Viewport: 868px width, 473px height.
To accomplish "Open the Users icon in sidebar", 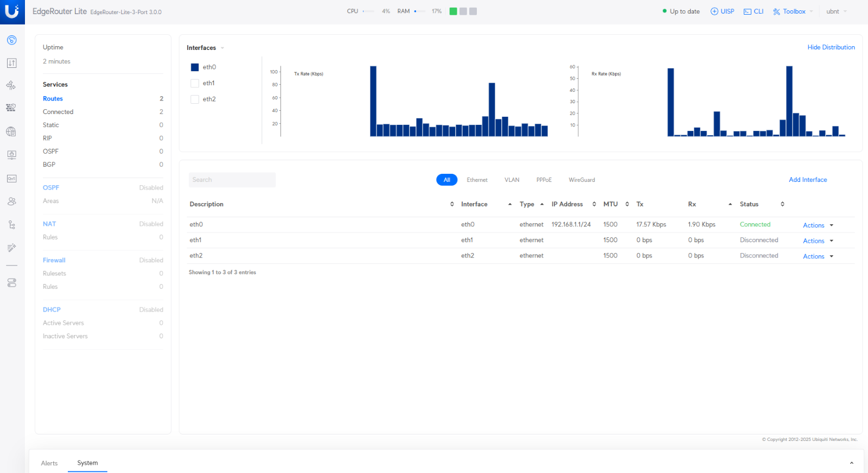I will point(11,201).
